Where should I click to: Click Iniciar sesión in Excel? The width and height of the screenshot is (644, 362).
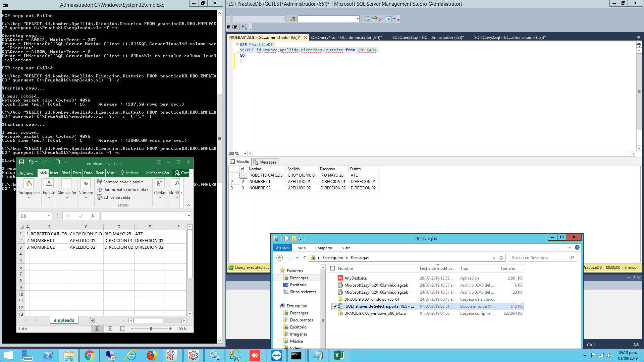point(157,173)
